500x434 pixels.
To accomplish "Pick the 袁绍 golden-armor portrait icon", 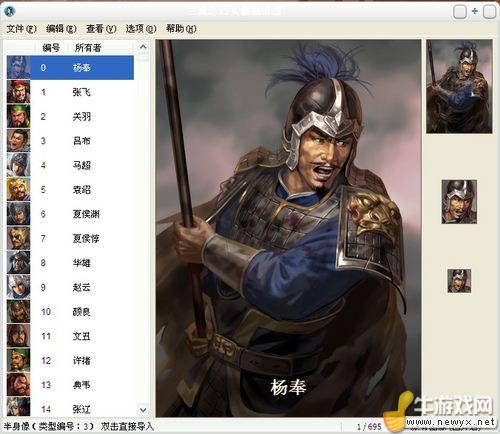I will coord(18,189).
